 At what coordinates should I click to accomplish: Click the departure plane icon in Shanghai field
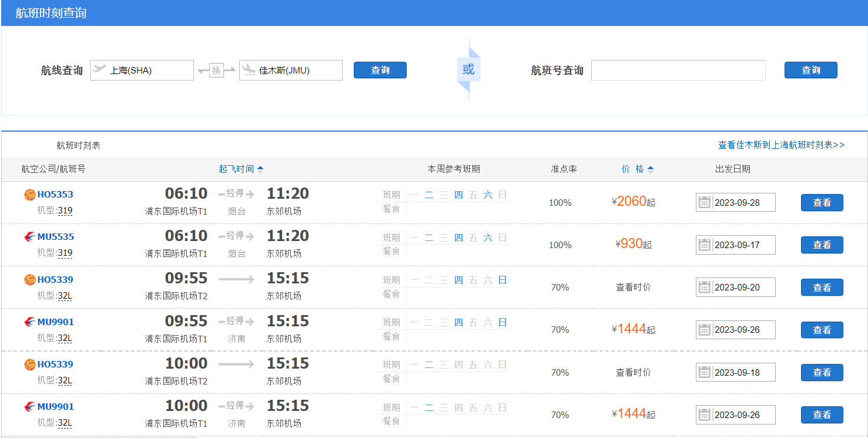pos(99,69)
